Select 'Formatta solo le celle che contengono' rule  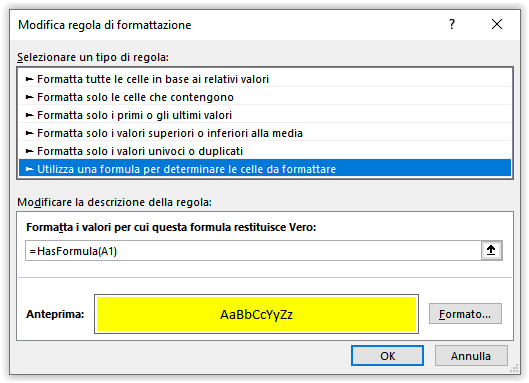point(265,97)
